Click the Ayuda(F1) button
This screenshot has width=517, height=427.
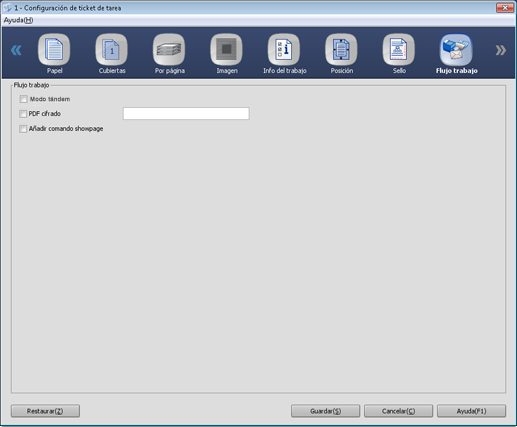471,411
